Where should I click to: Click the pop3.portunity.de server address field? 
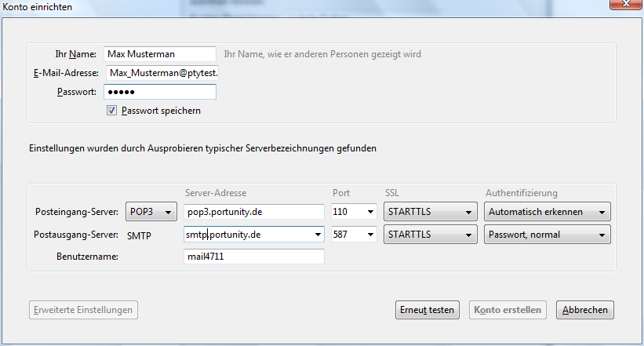pos(254,212)
